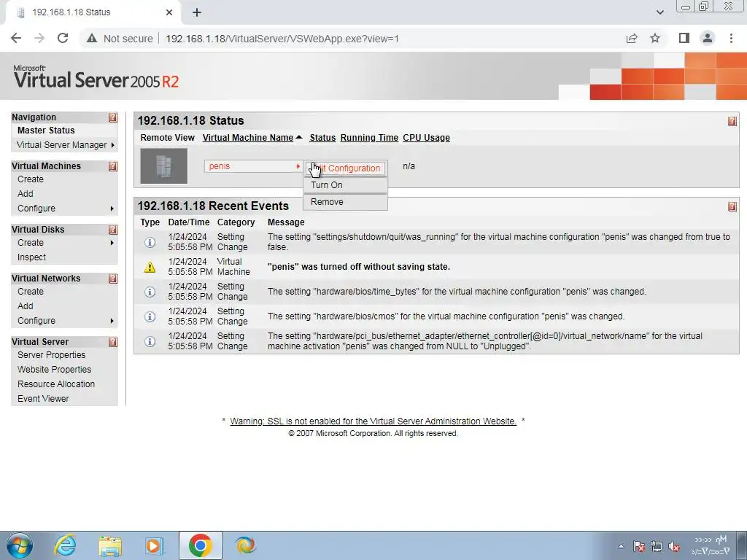The height and width of the screenshot is (560, 747).
Task: Open Event Viewer
Action: (x=43, y=399)
